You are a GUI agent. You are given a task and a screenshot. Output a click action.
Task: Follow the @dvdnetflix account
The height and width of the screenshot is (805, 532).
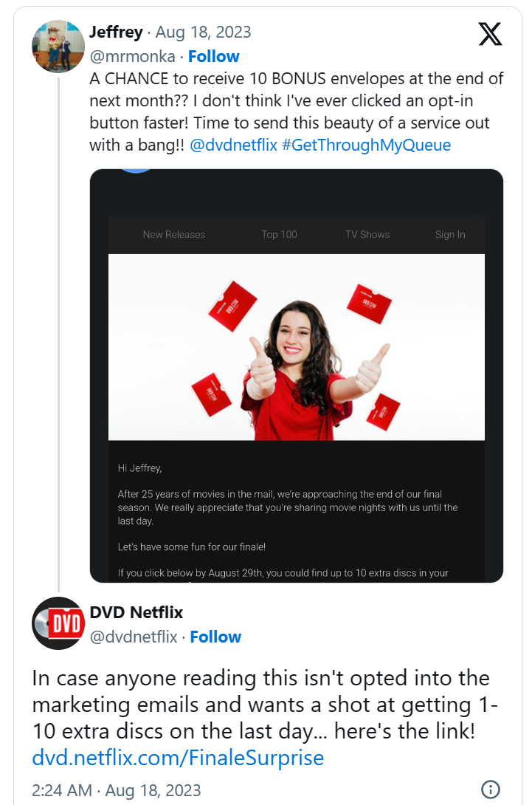pos(215,637)
